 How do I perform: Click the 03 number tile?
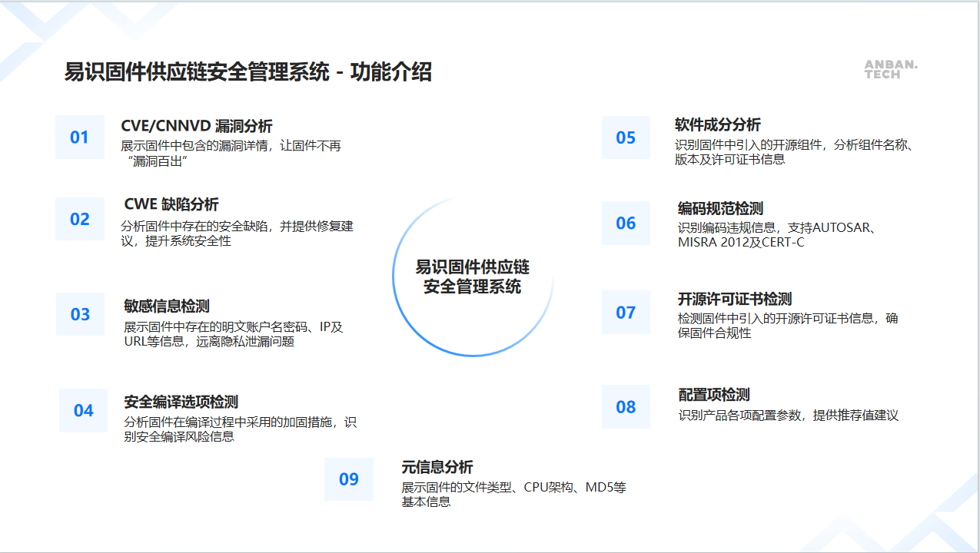coord(81,314)
